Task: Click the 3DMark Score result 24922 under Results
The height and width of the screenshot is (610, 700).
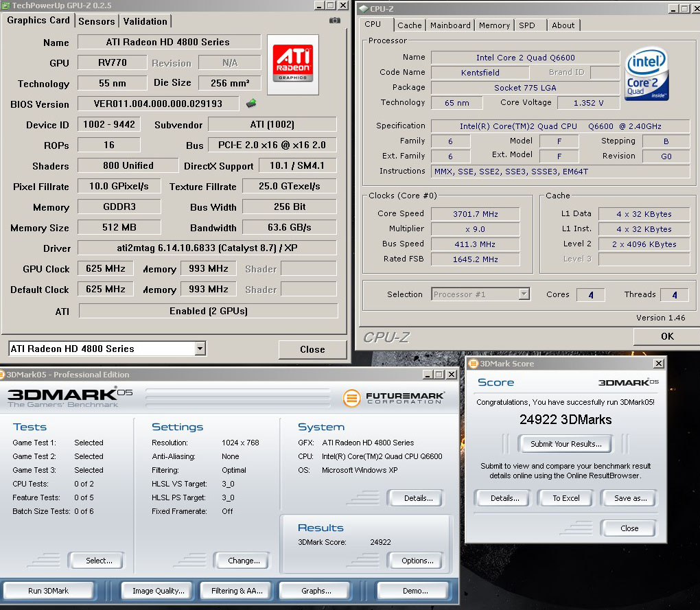Action: 380,542
